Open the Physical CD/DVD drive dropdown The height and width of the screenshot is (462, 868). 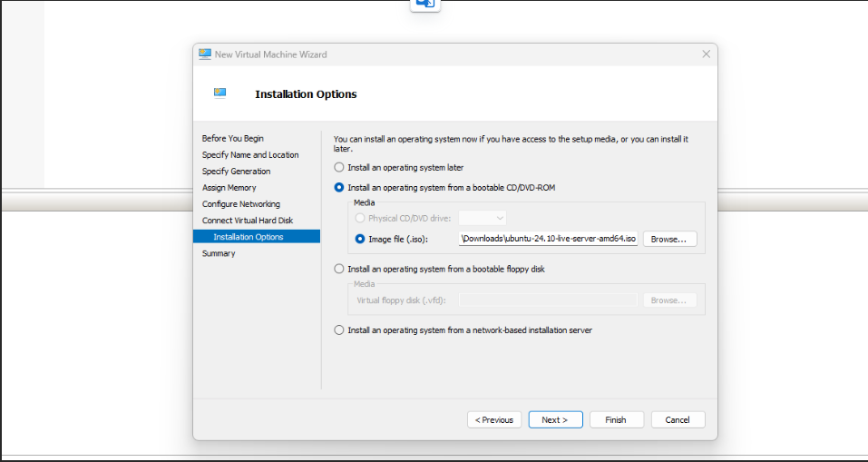click(483, 219)
